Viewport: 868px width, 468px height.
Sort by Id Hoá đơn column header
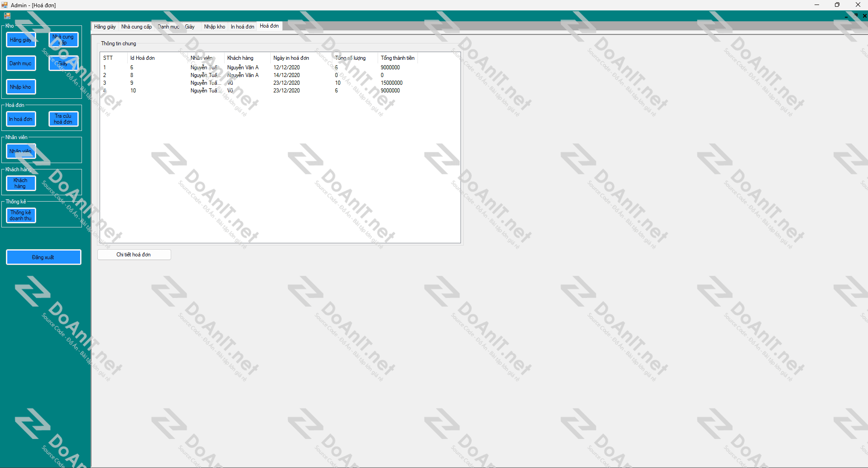158,58
